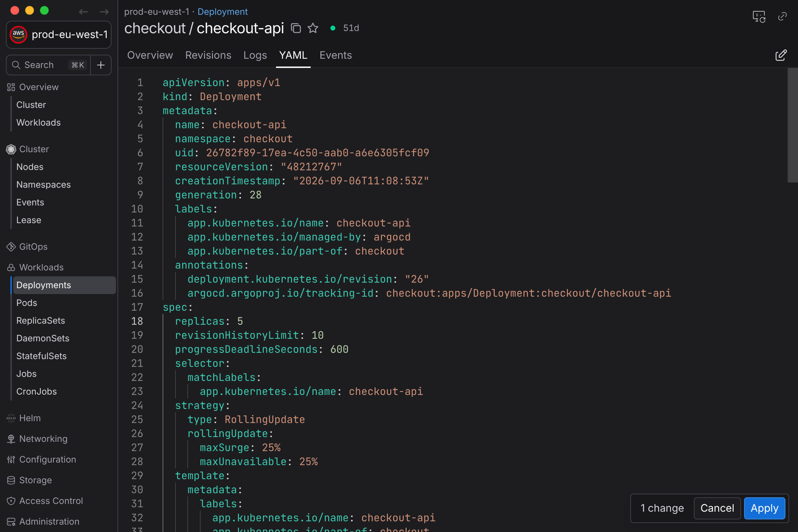Apply the pending YAML change
Viewport: 798px width, 532px height.
[x=764, y=508]
